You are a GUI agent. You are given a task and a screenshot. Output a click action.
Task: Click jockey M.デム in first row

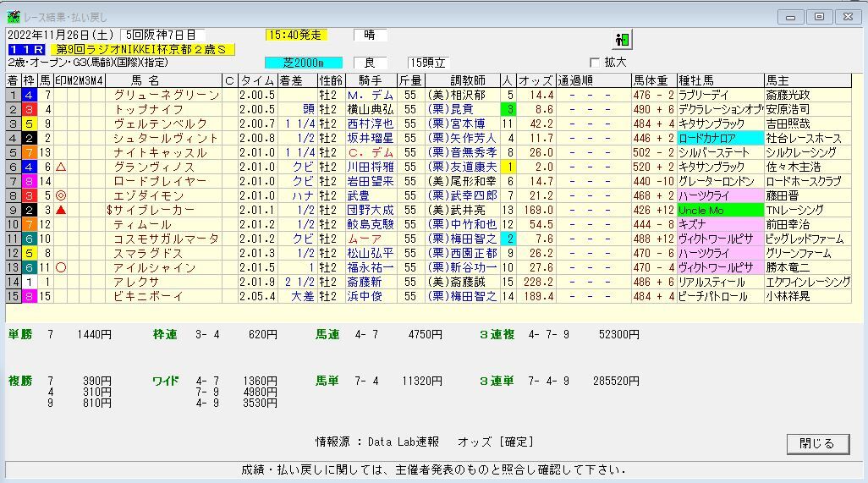pos(371,95)
